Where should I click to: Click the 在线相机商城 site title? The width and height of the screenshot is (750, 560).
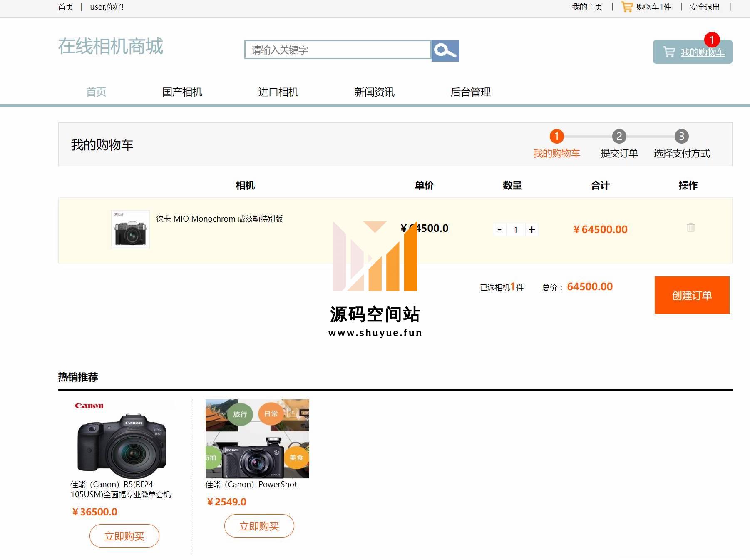(x=110, y=46)
